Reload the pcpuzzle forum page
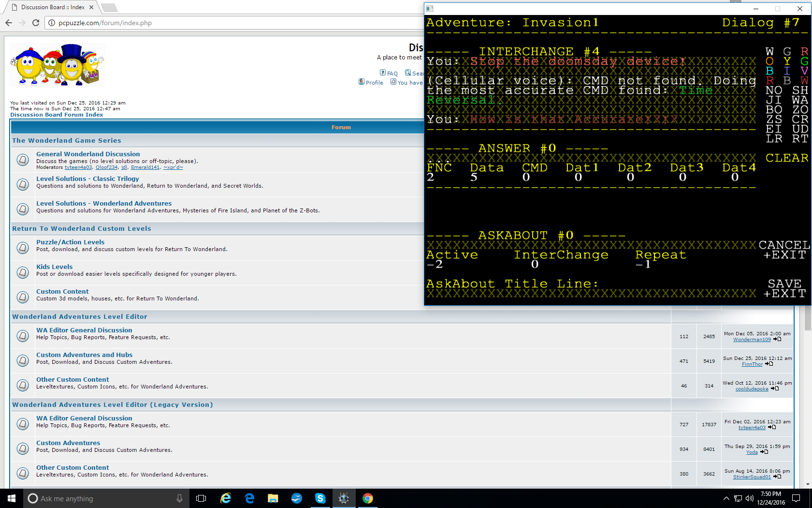The height and width of the screenshot is (508, 812). 36,23
